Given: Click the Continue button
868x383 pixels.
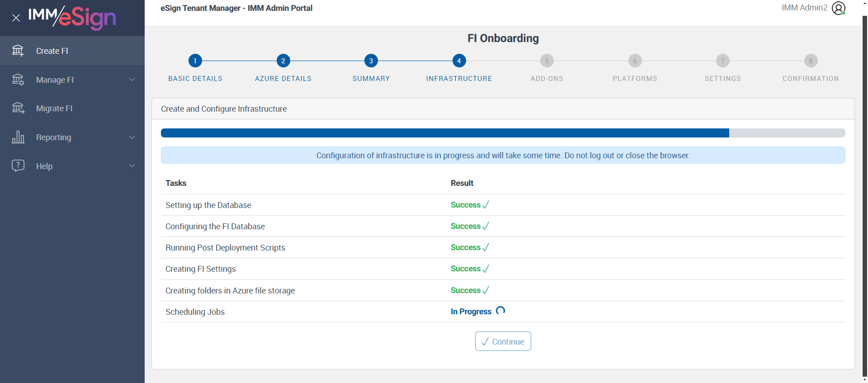Looking at the screenshot, I should pos(503,341).
